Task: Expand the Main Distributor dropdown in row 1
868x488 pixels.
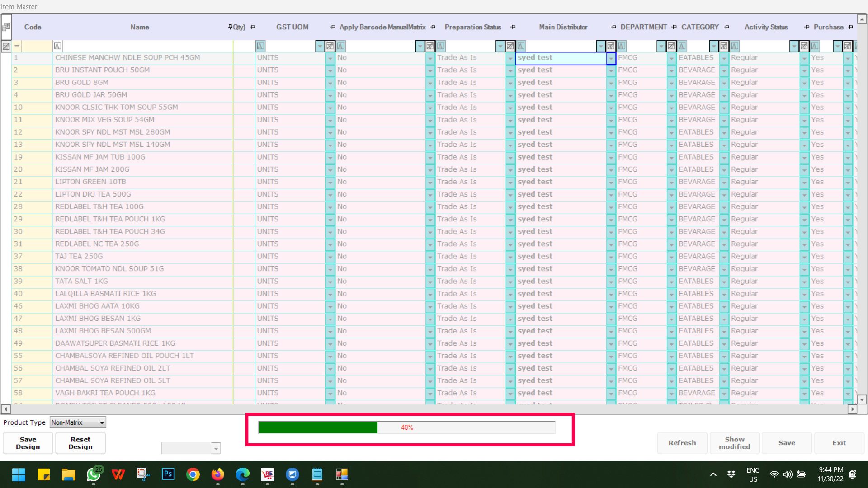Action: point(611,58)
